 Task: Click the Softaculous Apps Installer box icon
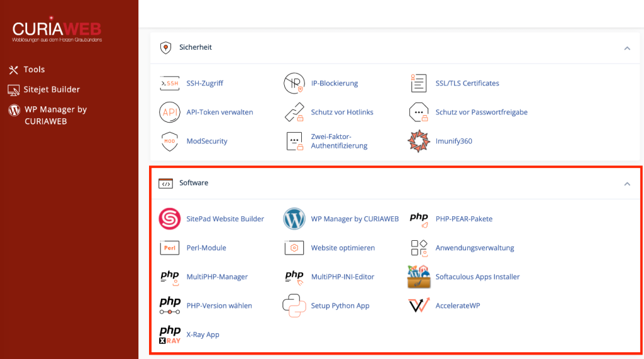point(419,277)
